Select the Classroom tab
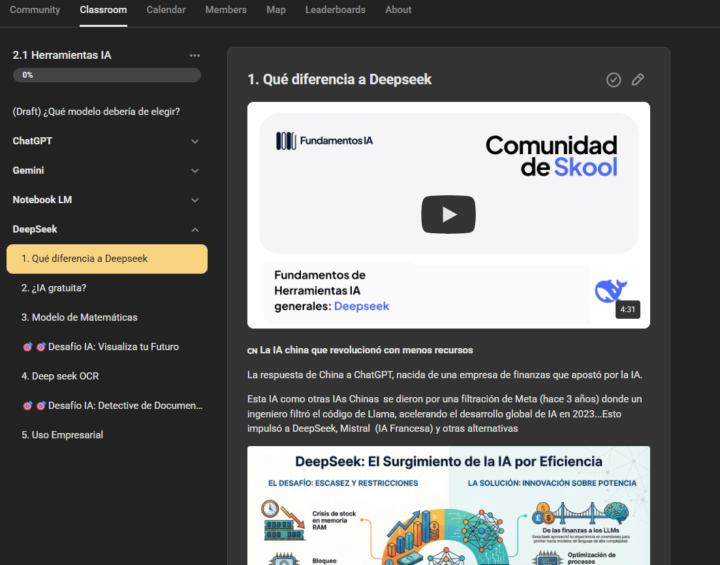The width and height of the screenshot is (720, 565). 103,10
